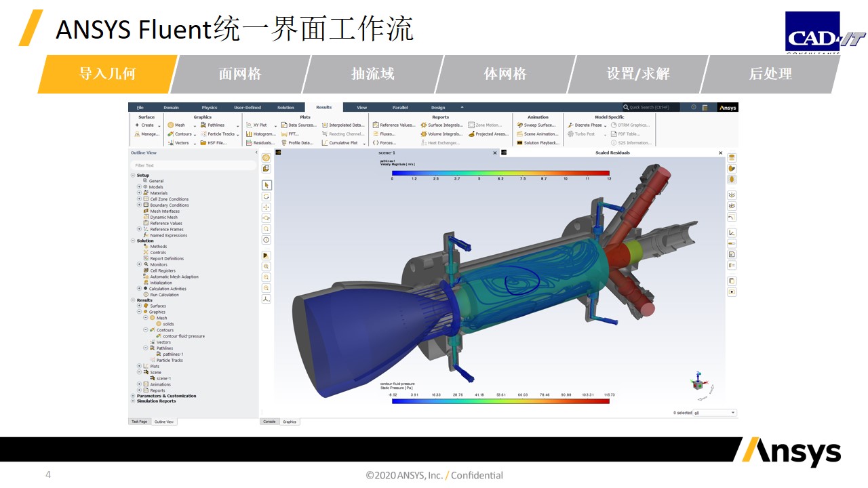
Task: Select contour-fluid-pressure in the outline tree
Action: coord(184,336)
